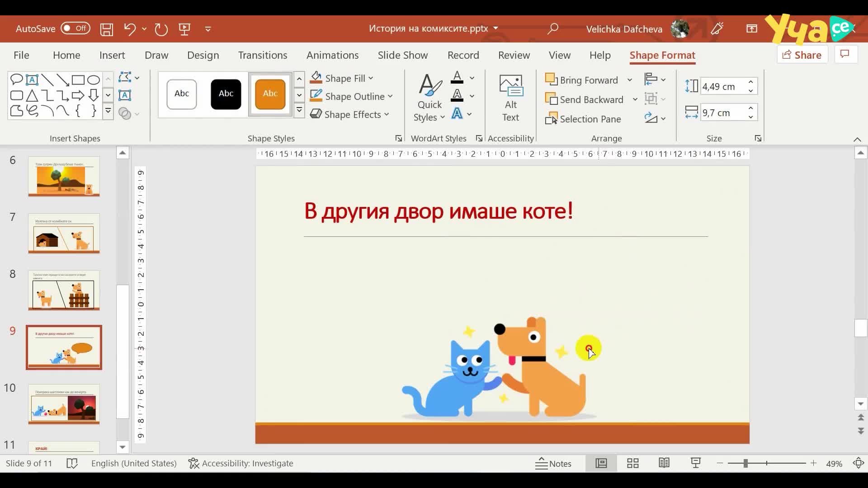Viewport: 868px width, 488px height.
Task: Switch to Slide Sorter view
Action: (633, 463)
